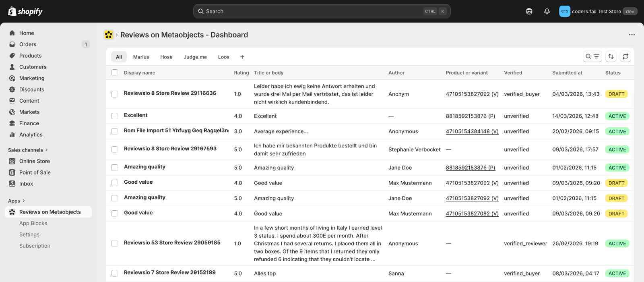Check the 01/02/2026 Amazing quality ACTIVE row

(x=115, y=168)
